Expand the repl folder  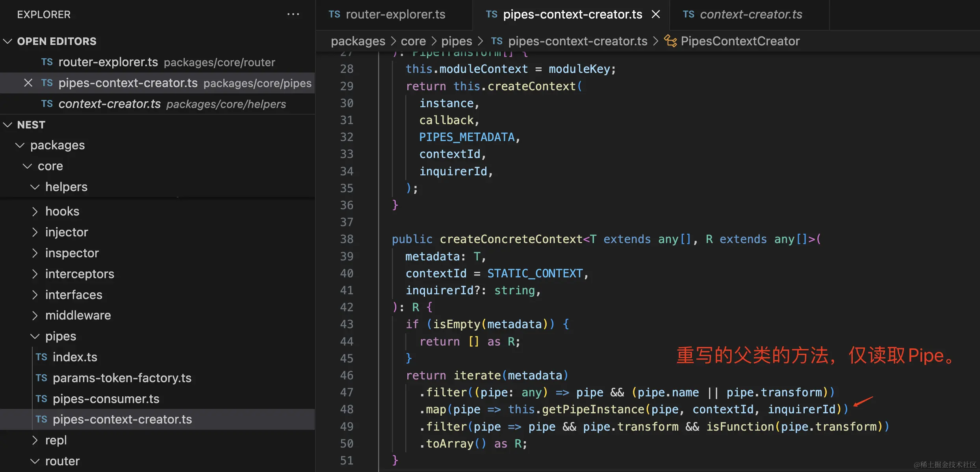(x=35, y=440)
